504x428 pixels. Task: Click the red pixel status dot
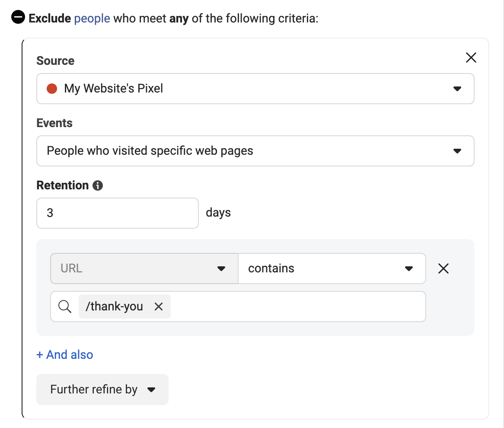pos(52,89)
